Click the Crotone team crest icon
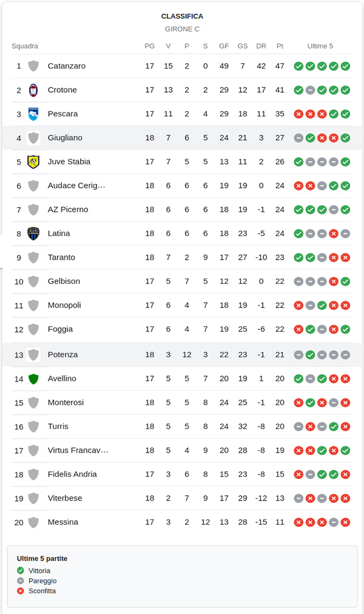 (33, 90)
